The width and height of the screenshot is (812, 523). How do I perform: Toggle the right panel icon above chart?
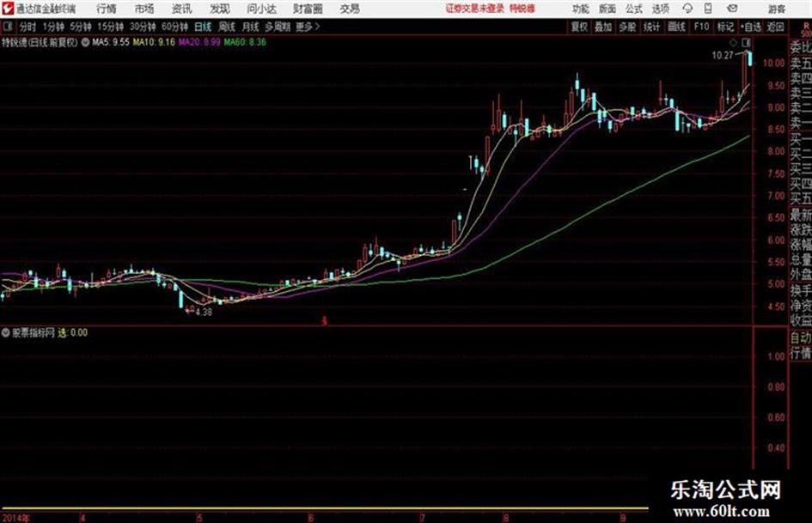746,42
